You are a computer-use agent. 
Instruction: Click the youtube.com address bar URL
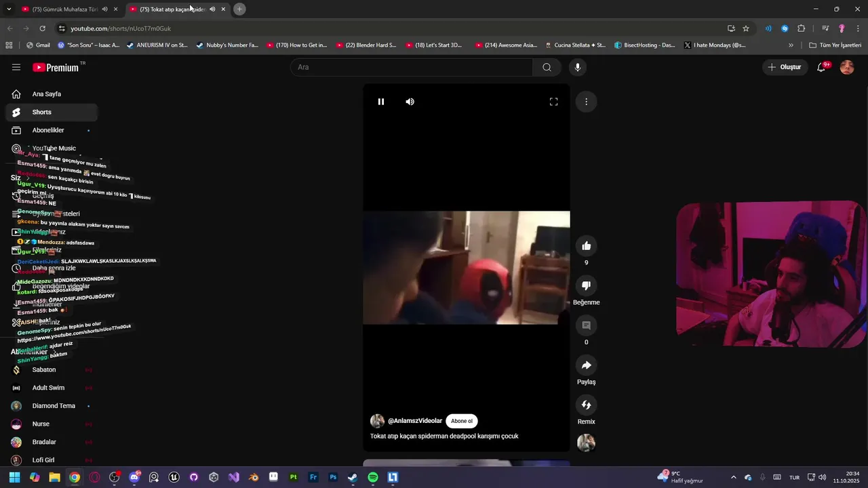tap(121, 28)
